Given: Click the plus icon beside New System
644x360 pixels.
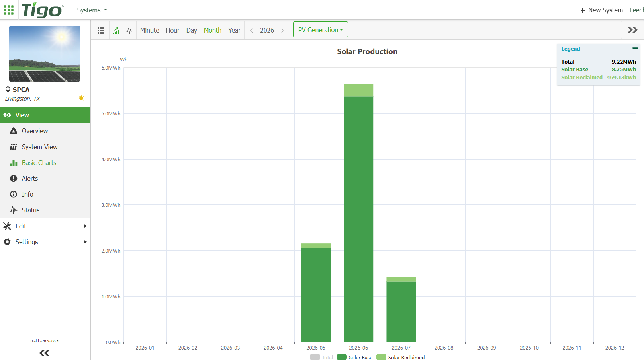Looking at the screenshot, I should pos(583,10).
